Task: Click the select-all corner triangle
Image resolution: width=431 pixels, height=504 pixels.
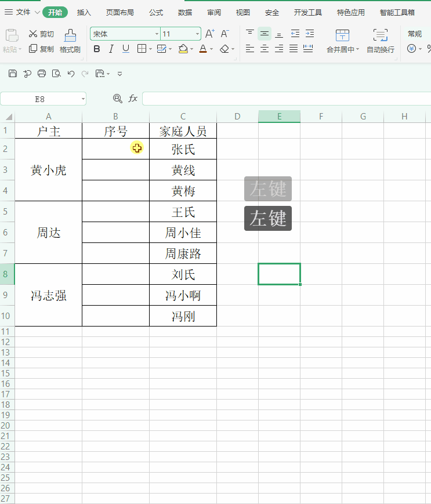Action: (x=9, y=117)
